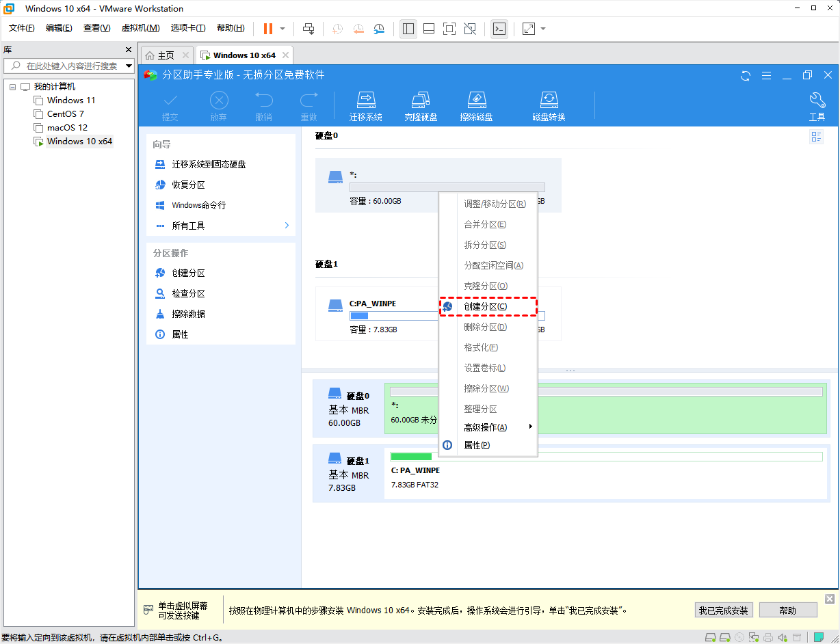Screen dimensions: 840x644
Task: Open the hamburger menu icon in partition assistant title bar
Action: 766,75
